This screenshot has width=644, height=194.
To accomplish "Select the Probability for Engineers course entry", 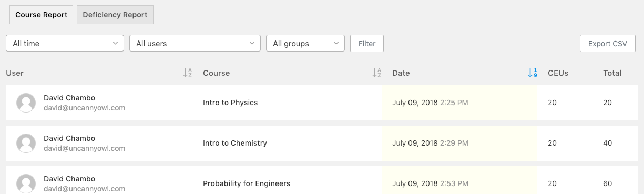I will coord(247,183).
